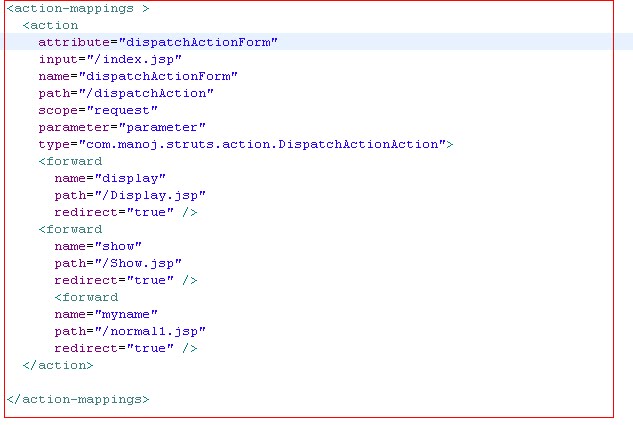Screen dimensions: 633x425
Task: Click the closing </action-mappings> tag
Action: (x=78, y=399)
